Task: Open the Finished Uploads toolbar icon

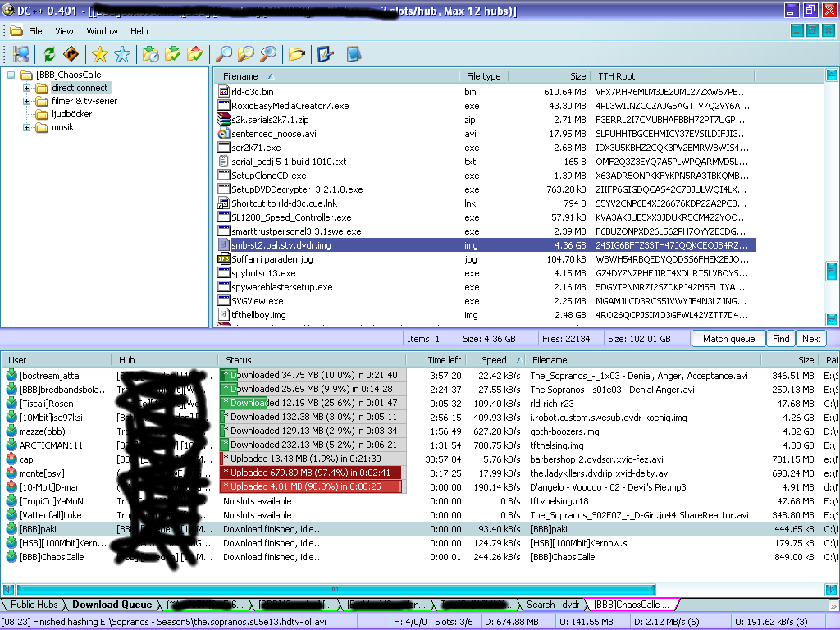Action: click(195, 54)
